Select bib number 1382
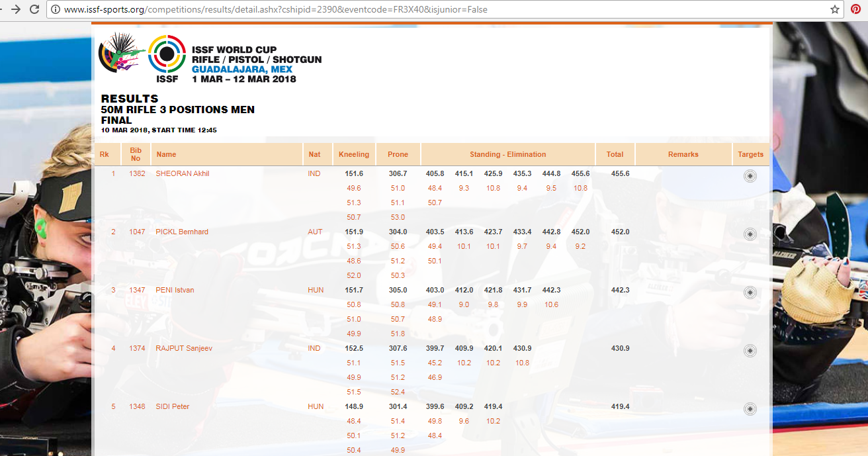 (137, 173)
